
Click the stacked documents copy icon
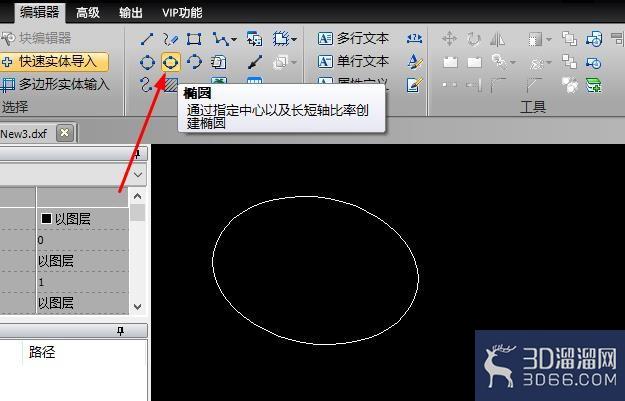218,62
